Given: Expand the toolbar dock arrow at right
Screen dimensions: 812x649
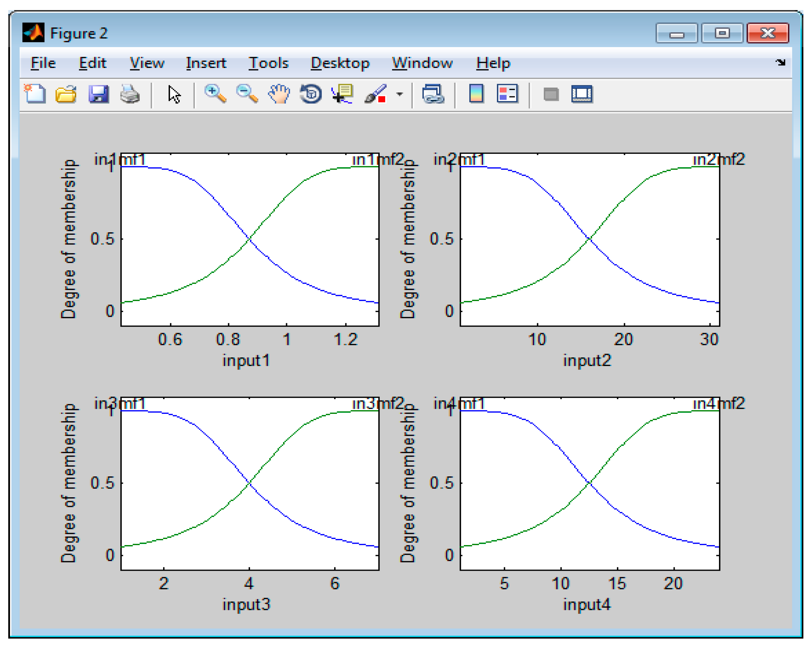Looking at the screenshot, I should pos(780,62).
